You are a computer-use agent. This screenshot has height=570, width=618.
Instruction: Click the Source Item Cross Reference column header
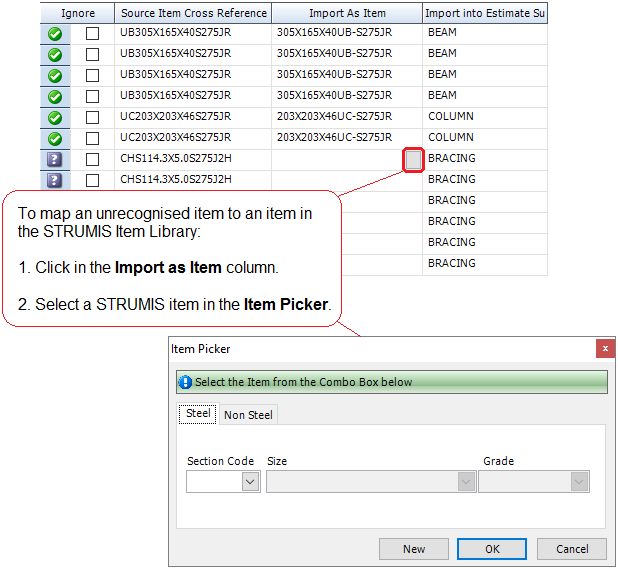pyautogui.click(x=193, y=13)
